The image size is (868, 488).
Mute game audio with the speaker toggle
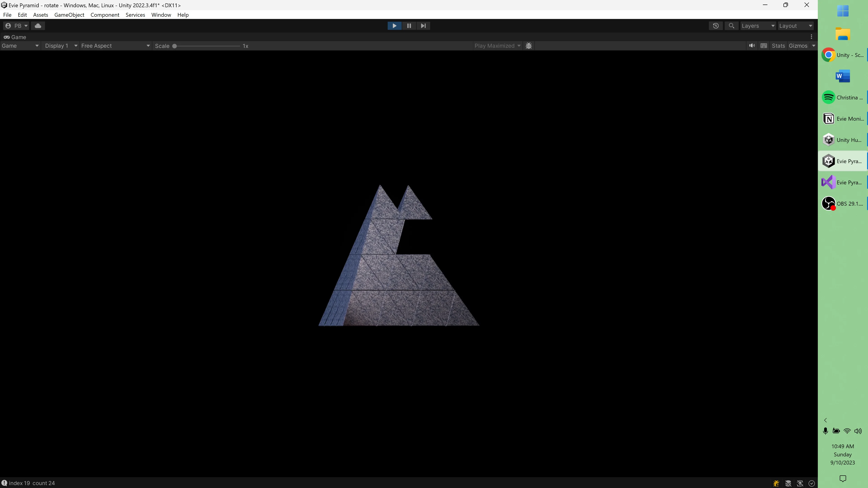752,46
